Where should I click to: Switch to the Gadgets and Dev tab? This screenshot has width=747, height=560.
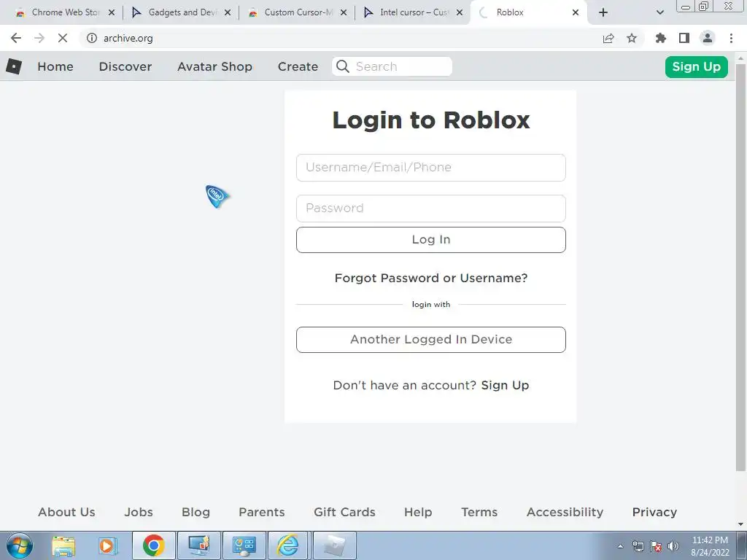[181, 12]
